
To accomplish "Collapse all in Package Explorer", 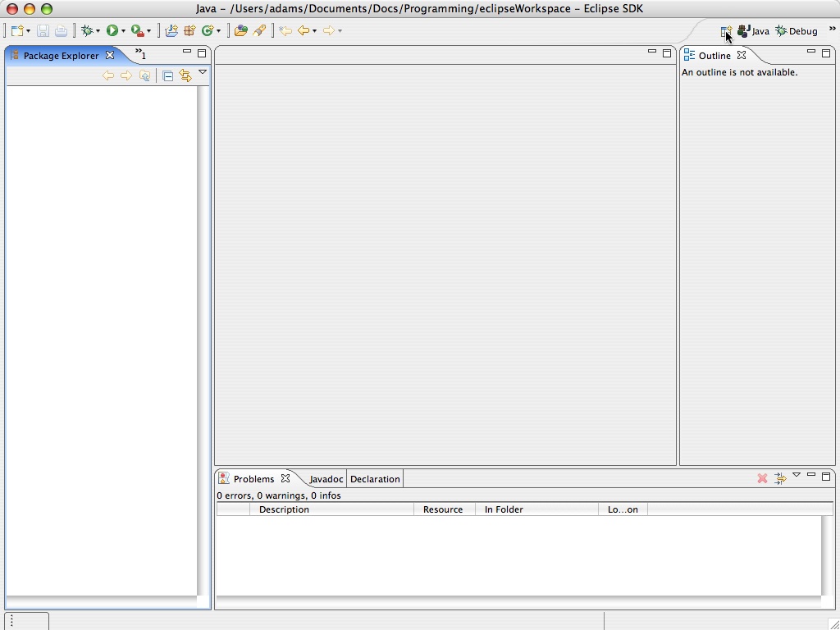I will [x=167, y=75].
